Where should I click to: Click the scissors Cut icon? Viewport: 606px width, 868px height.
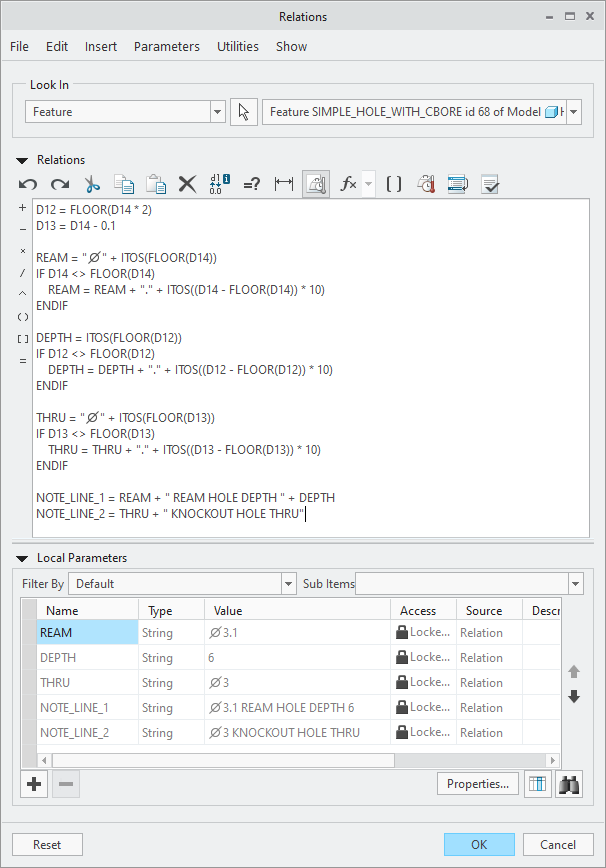click(x=92, y=184)
